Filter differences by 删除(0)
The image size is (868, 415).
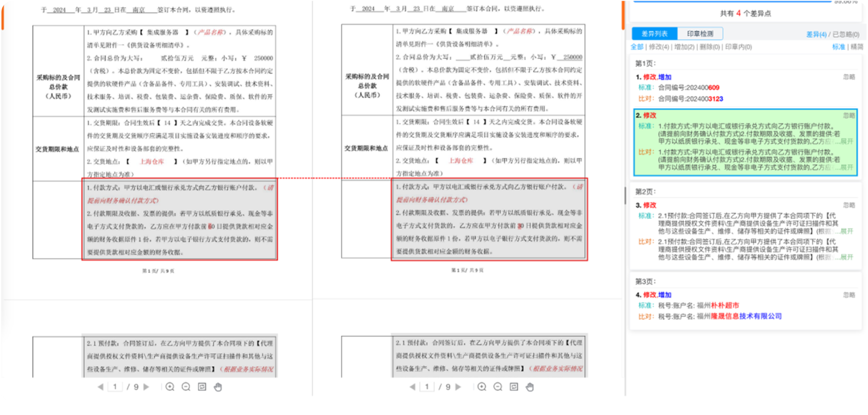tap(710, 47)
